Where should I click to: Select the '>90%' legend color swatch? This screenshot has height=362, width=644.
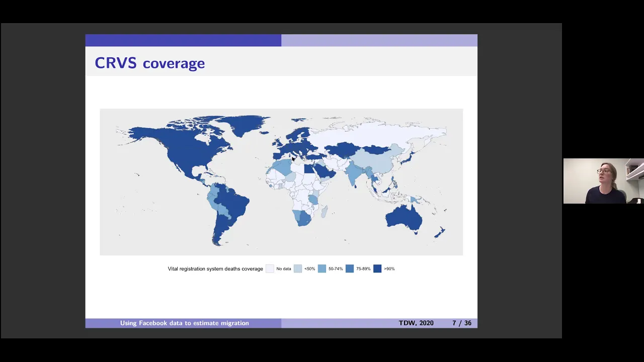coord(377,269)
